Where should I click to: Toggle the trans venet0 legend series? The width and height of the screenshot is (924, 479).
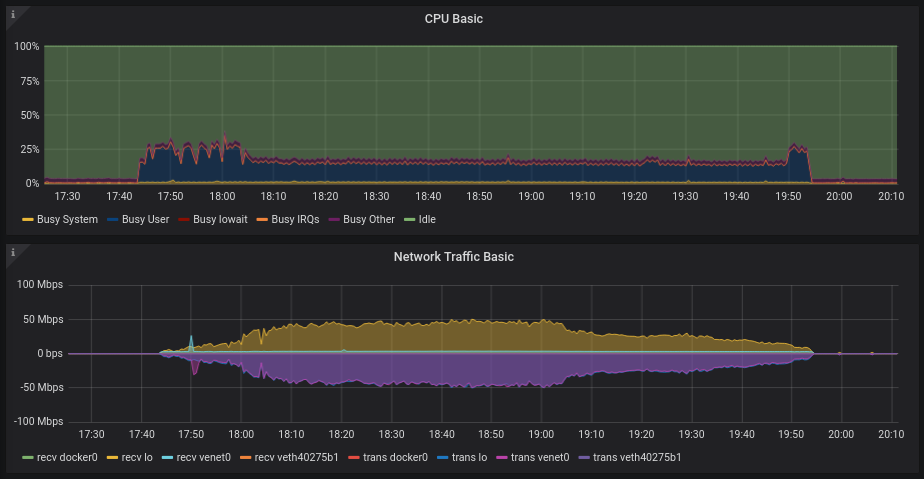point(539,457)
